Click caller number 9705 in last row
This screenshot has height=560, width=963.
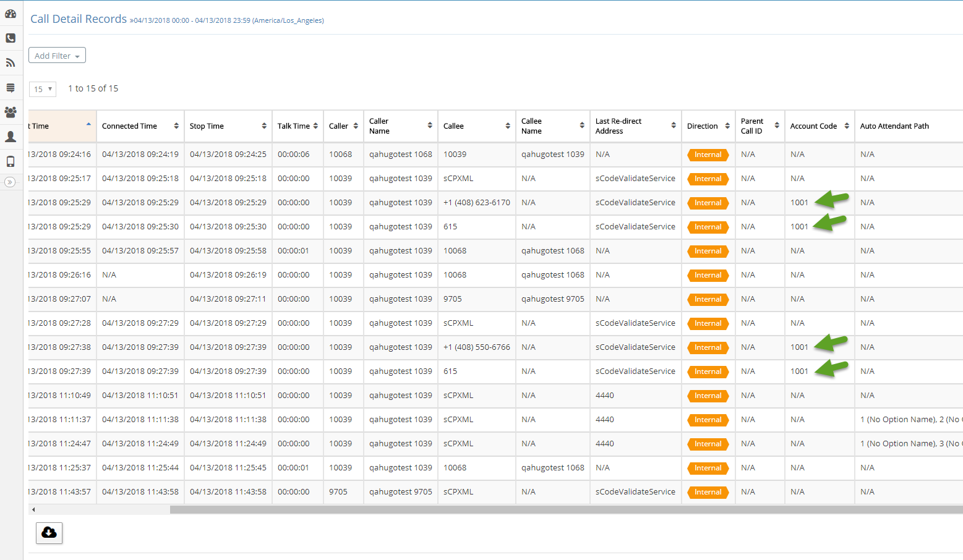tap(338, 492)
